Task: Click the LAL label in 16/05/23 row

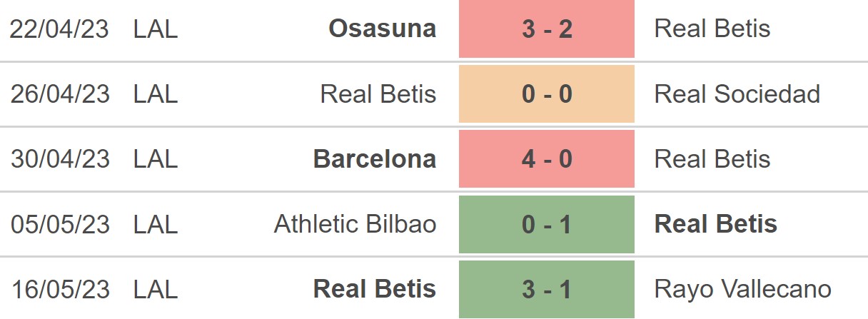Action: tap(155, 289)
